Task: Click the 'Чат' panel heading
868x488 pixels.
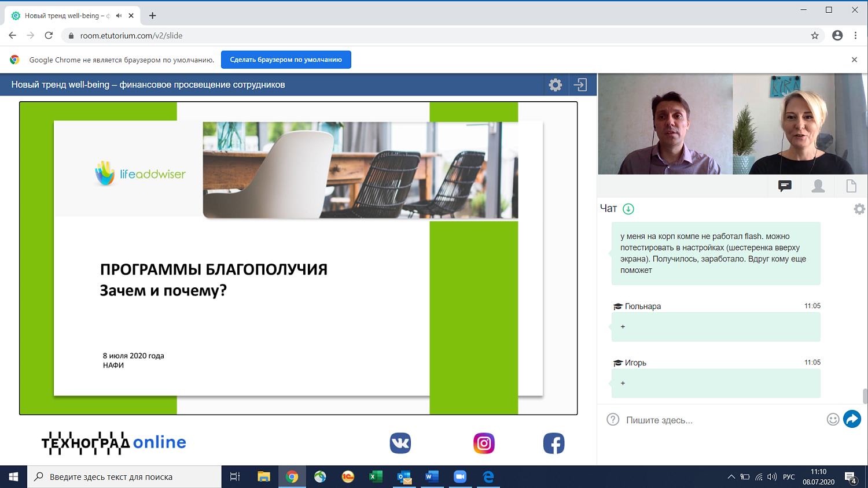Action: click(x=608, y=209)
